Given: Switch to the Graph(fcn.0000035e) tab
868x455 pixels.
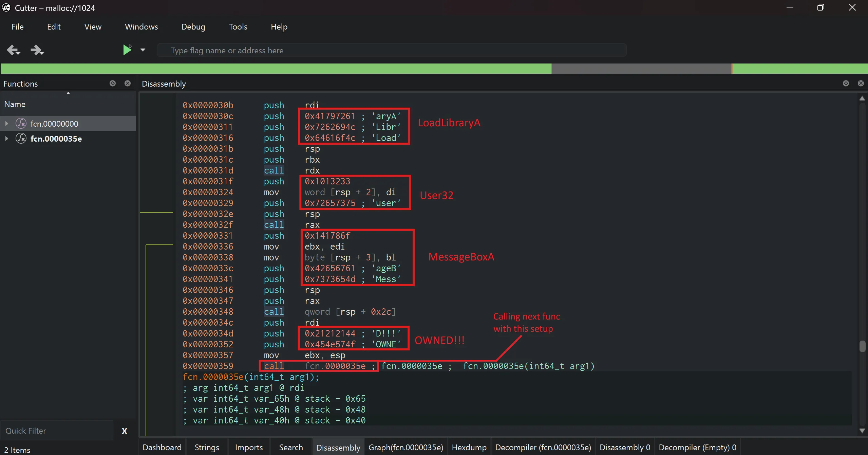Looking at the screenshot, I should tap(406, 447).
